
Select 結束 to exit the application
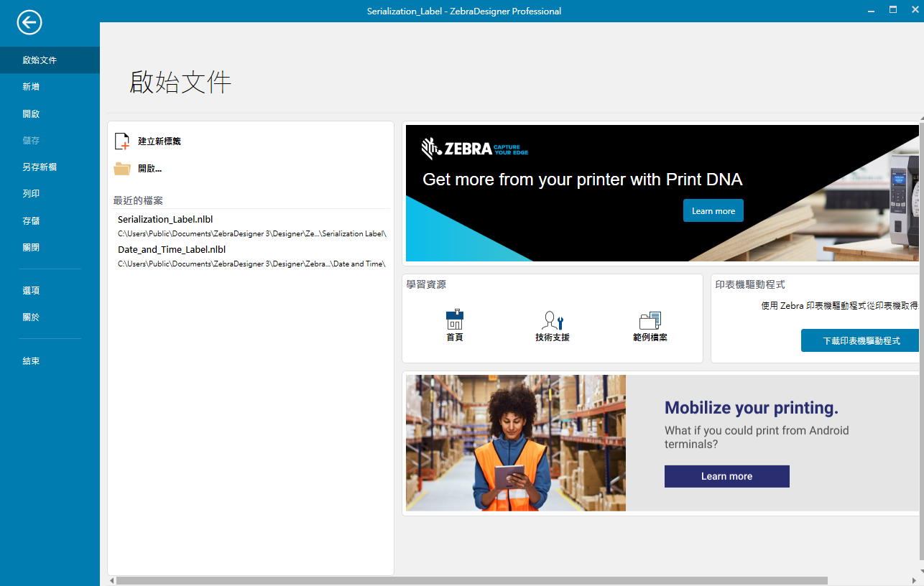coord(50,361)
